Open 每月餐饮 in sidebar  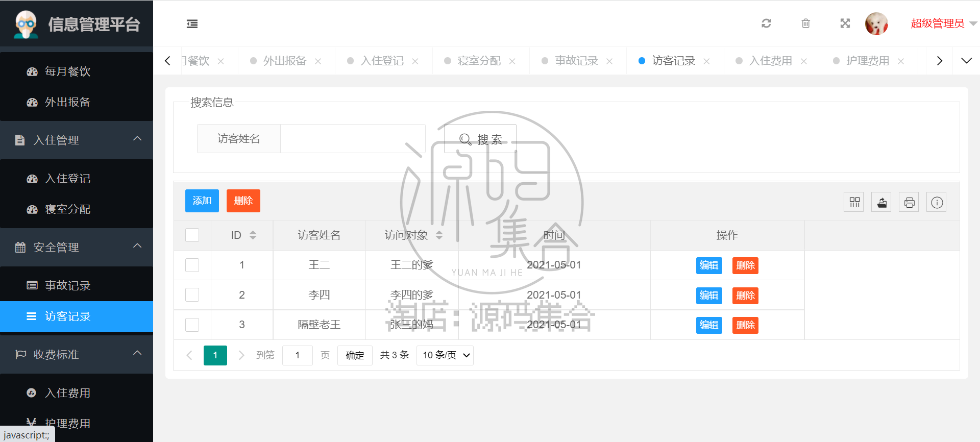coord(77,71)
